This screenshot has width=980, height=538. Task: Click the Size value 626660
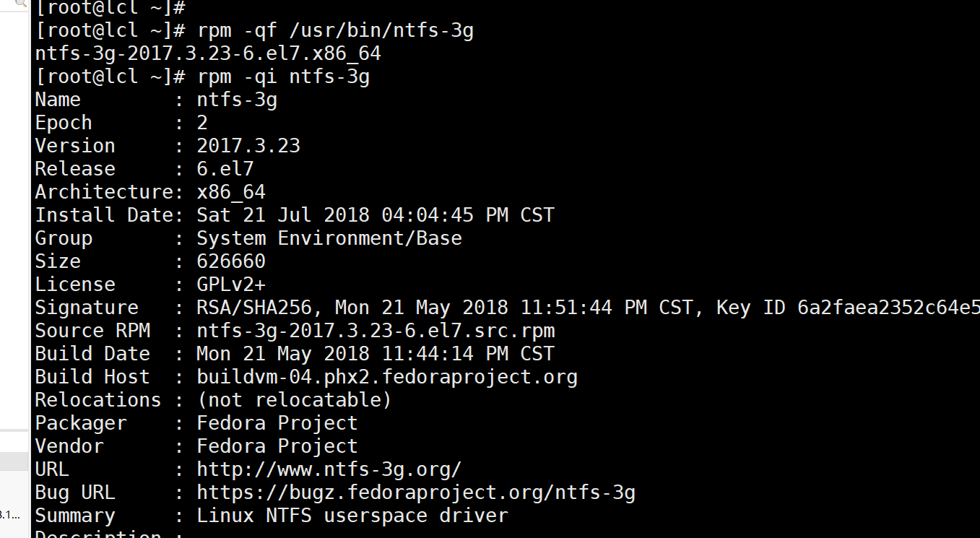(231, 261)
